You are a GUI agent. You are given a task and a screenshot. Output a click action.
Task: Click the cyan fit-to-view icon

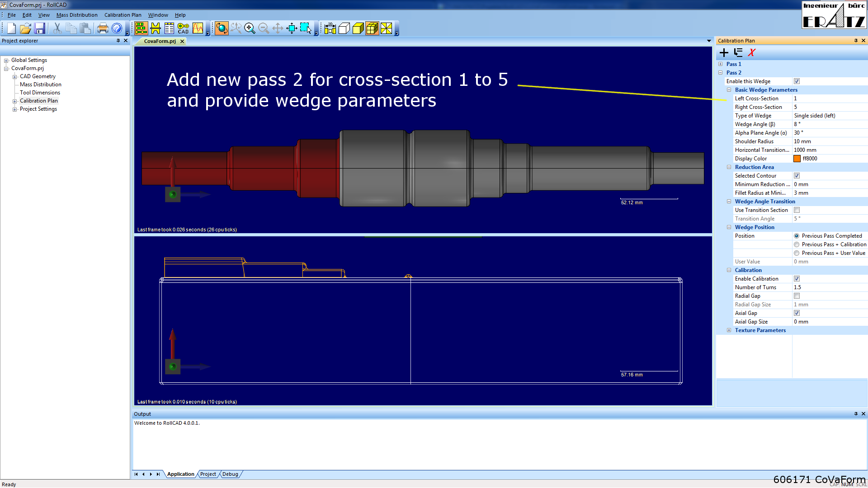coord(292,28)
